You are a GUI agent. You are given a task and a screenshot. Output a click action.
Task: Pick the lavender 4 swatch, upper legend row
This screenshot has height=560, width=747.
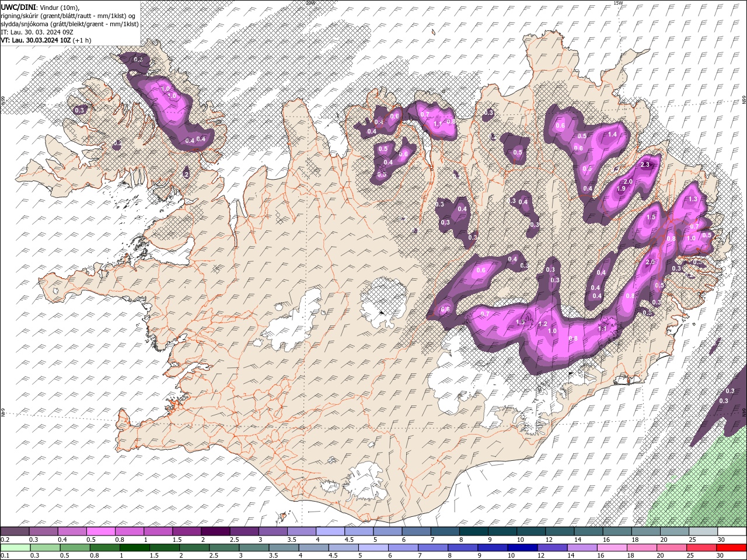[x=330, y=531]
